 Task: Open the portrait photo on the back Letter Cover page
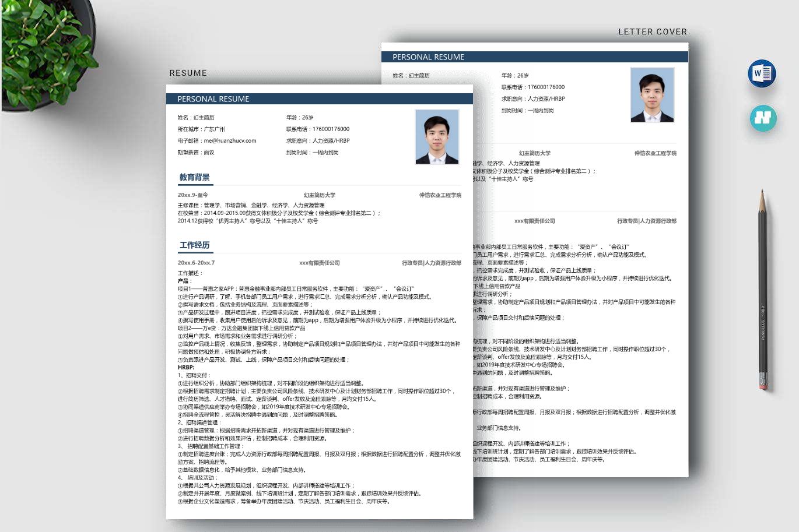pyautogui.click(x=652, y=95)
